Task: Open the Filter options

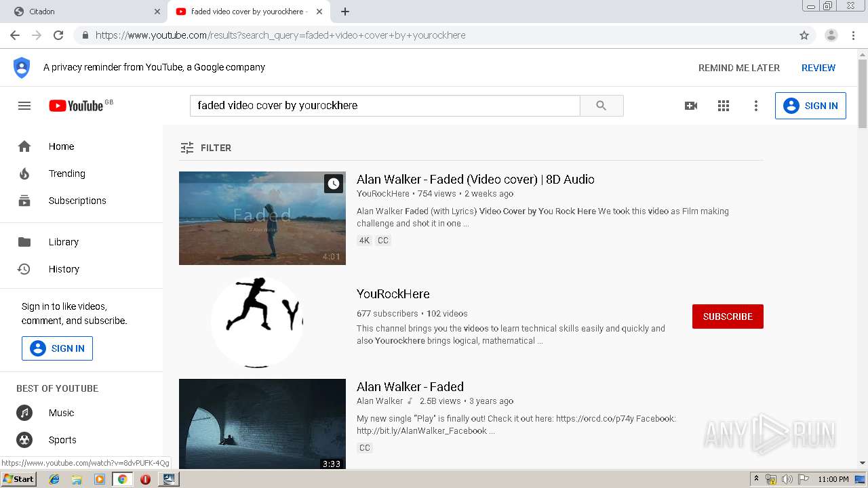Action: pos(205,148)
